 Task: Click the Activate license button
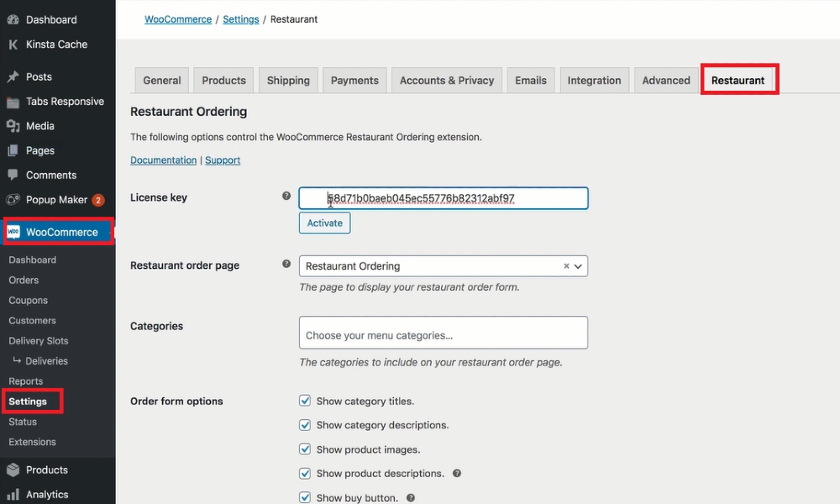pyautogui.click(x=324, y=223)
